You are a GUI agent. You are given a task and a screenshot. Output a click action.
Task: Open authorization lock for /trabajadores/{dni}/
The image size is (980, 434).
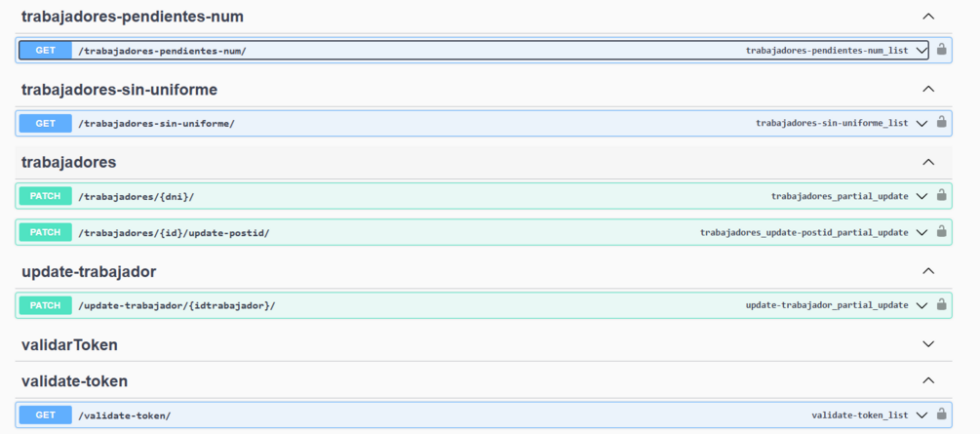tap(941, 195)
